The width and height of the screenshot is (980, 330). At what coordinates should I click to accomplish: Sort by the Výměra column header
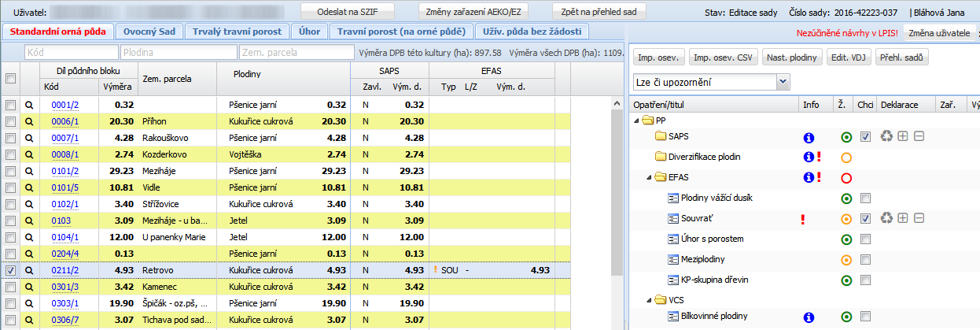(x=118, y=86)
